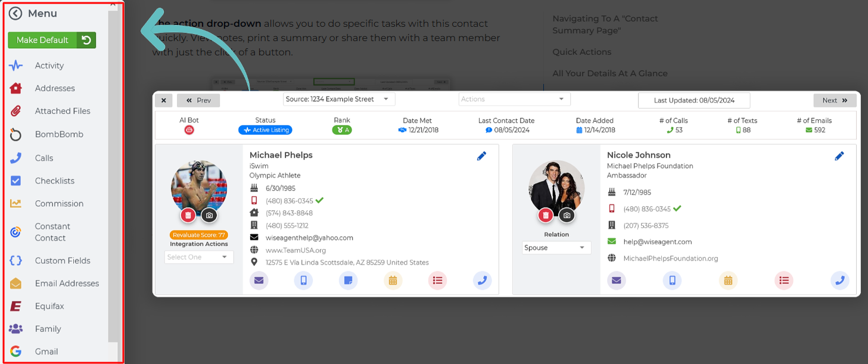This screenshot has width=868, height=364.
Task: Click the Scottsdale address line
Action: 347,262
